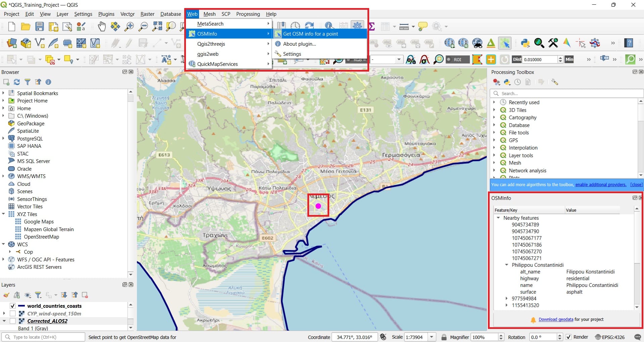Click Remove Layer icon in Layers panel
Screen dimensions: 644x342
coord(85,295)
